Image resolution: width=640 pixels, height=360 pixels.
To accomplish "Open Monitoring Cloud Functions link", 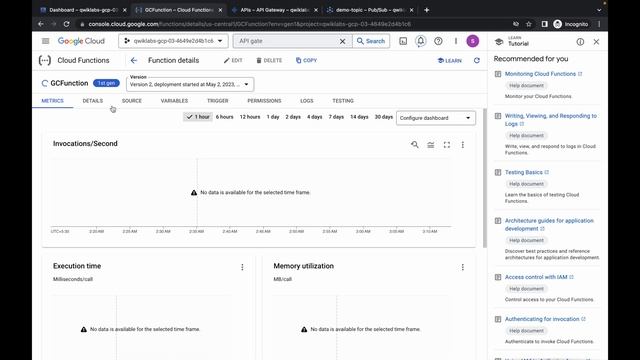I will 540,74.
